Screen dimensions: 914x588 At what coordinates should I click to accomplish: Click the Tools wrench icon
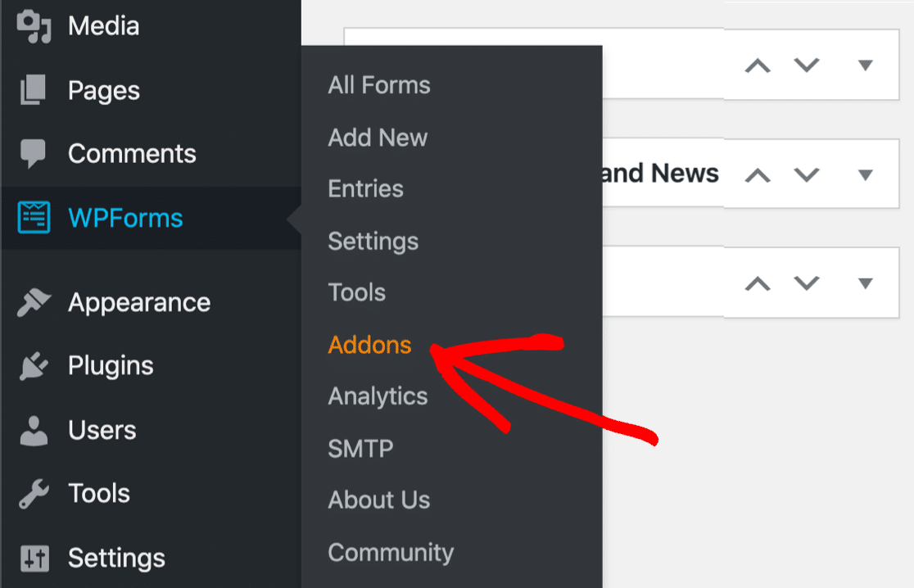(x=34, y=494)
